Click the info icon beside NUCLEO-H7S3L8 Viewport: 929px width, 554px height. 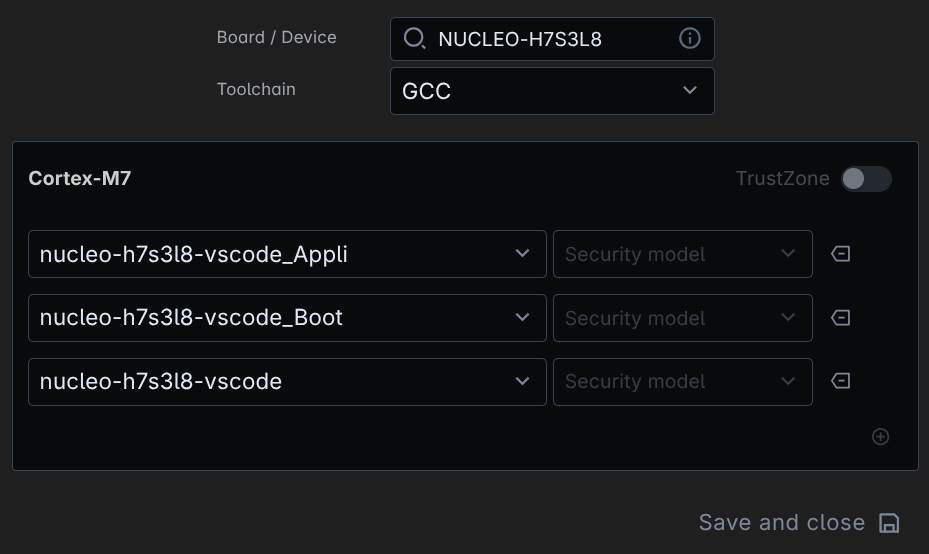point(690,38)
